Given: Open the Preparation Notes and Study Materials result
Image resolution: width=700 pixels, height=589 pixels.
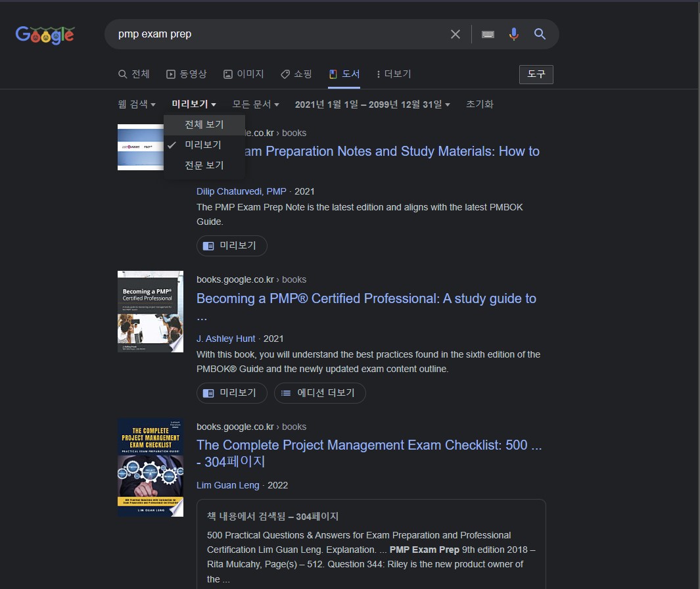Looking at the screenshot, I should coord(392,151).
